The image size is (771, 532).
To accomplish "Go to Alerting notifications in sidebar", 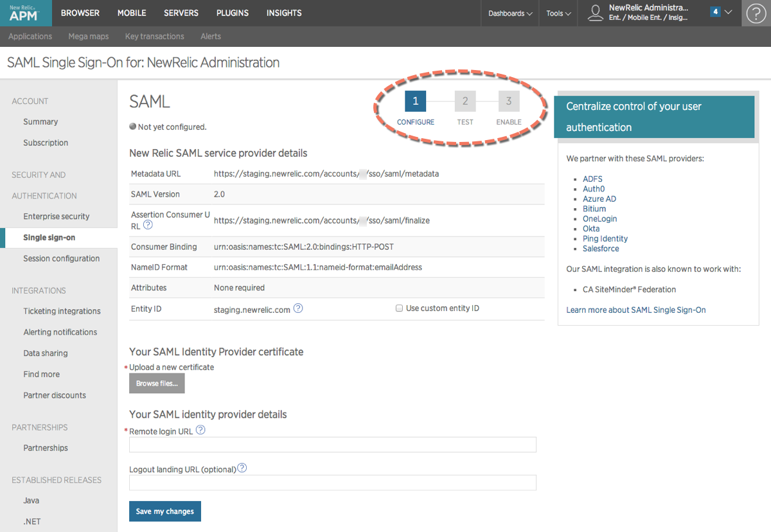I will pyautogui.click(x=60, y=332).
